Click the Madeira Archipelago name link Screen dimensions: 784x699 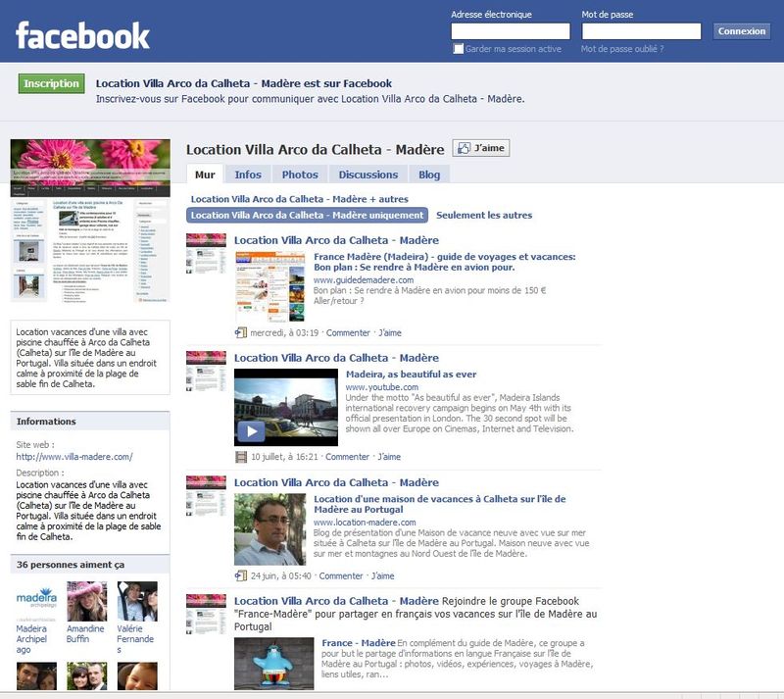tap(31, 639)
